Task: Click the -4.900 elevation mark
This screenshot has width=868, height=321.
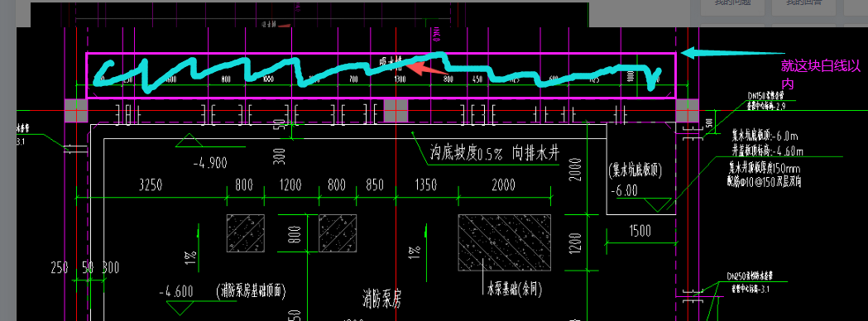Action: 210,163
